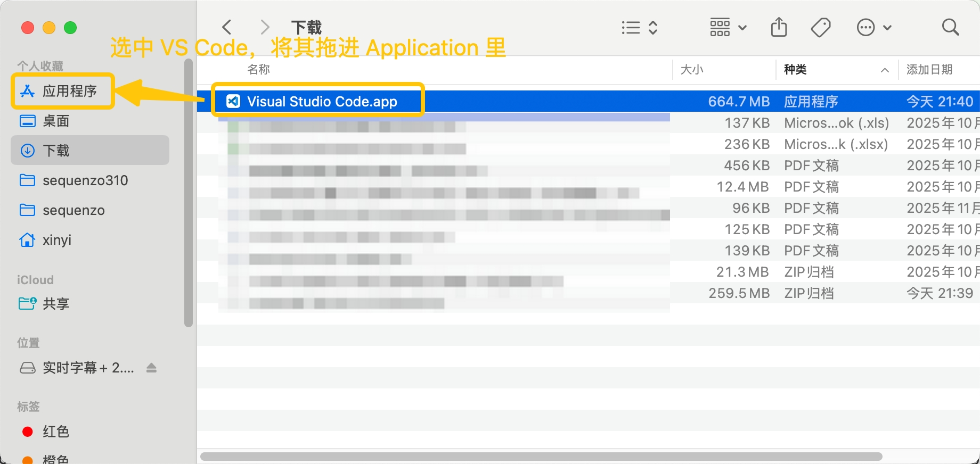Click the horizontal scrollbar at bottom
Viewport: 980px width, 464px height.
tap(541, 457)
